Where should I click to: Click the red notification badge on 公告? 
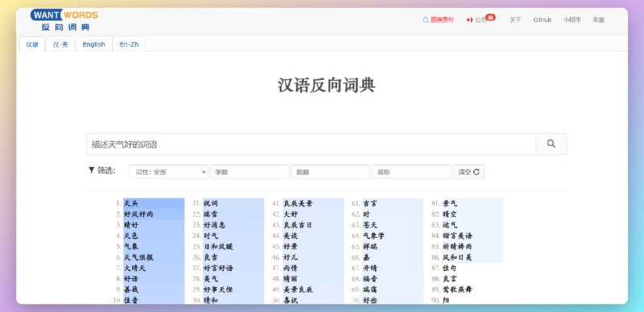pos(491,17)
